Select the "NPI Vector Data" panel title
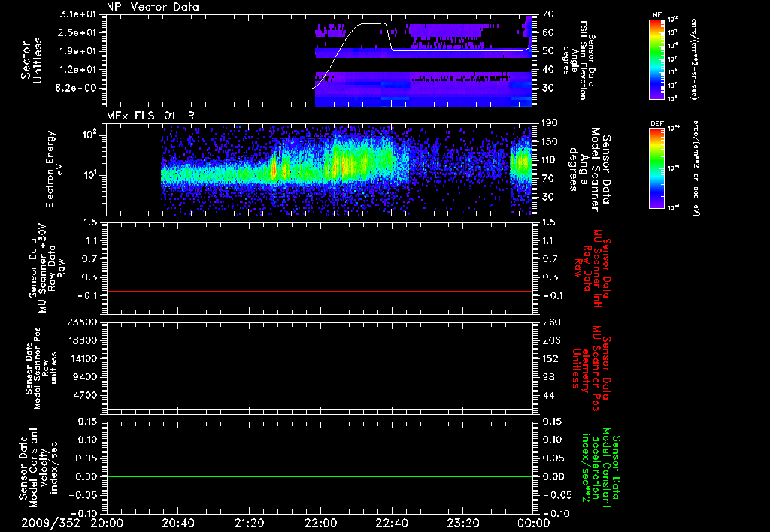The width and height of the screenshot is (770, 532). (x=153, y=7)
